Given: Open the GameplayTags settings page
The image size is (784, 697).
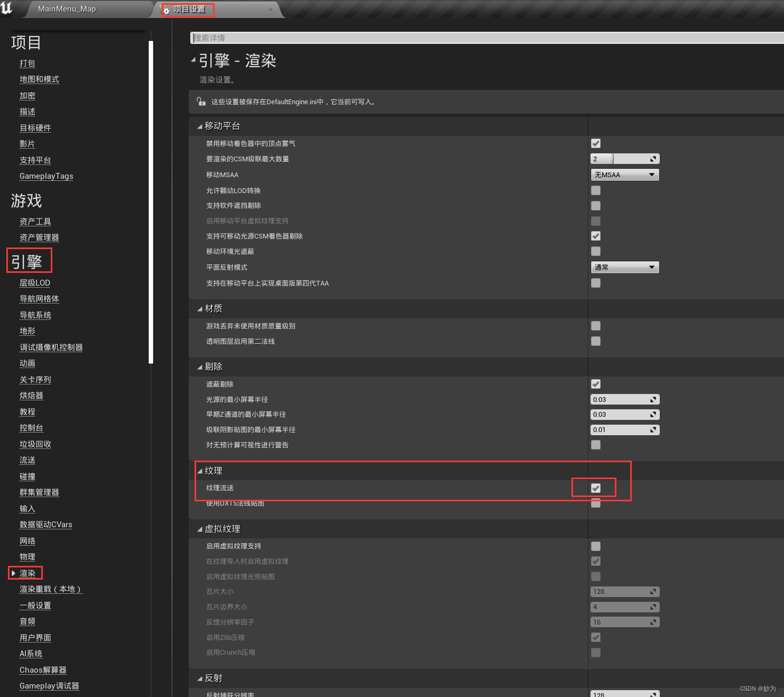Looking at the screenshot, I should [47, 176].
